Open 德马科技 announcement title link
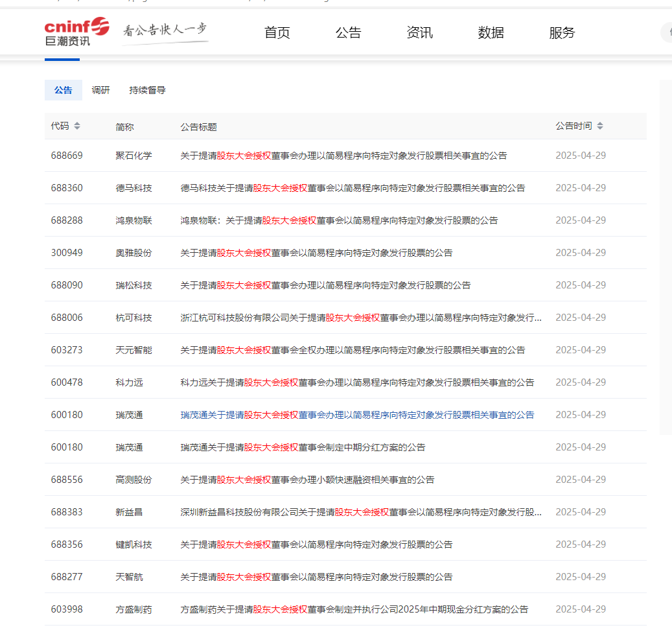 click(x=353, y=188)
